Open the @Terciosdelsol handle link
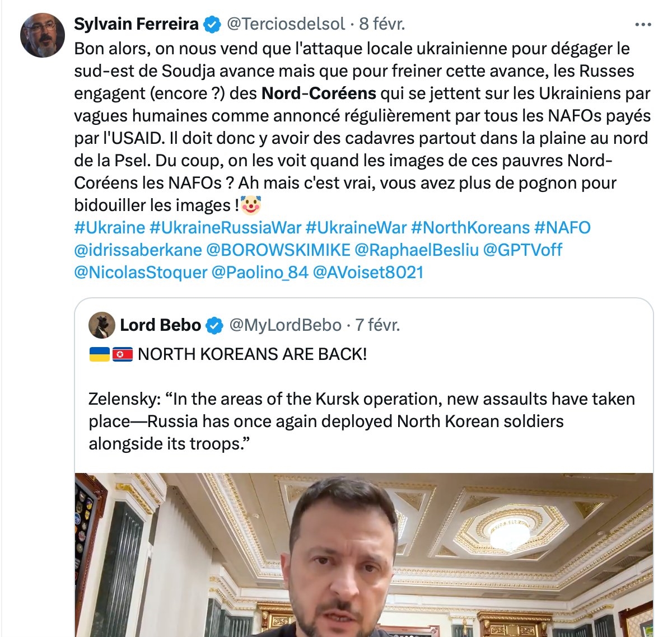672x637 pixels. click(x=286, y=24)
